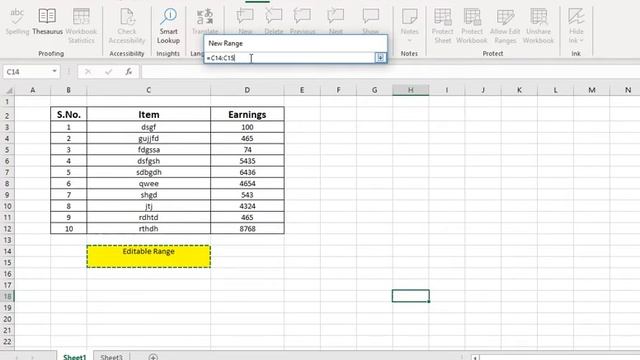Screen dimensions: 640x360
Task: Select the Earnings value 543
Action: [x=247, y=195]
